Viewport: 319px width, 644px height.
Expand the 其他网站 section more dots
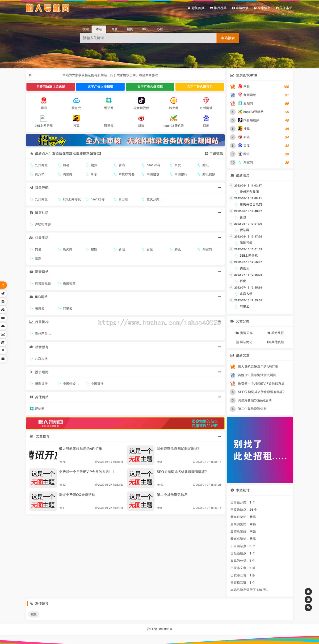(219, 397)
